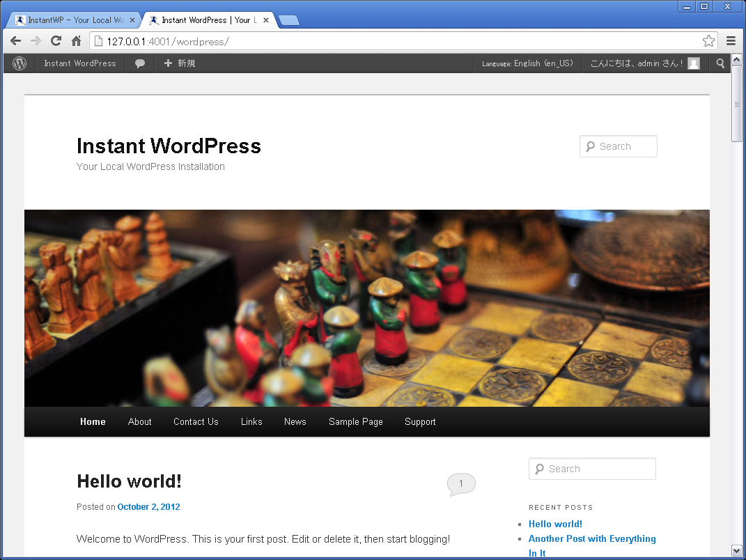Click the Home navigation item
Screen dimensions: 746x560
pos(93,421)
